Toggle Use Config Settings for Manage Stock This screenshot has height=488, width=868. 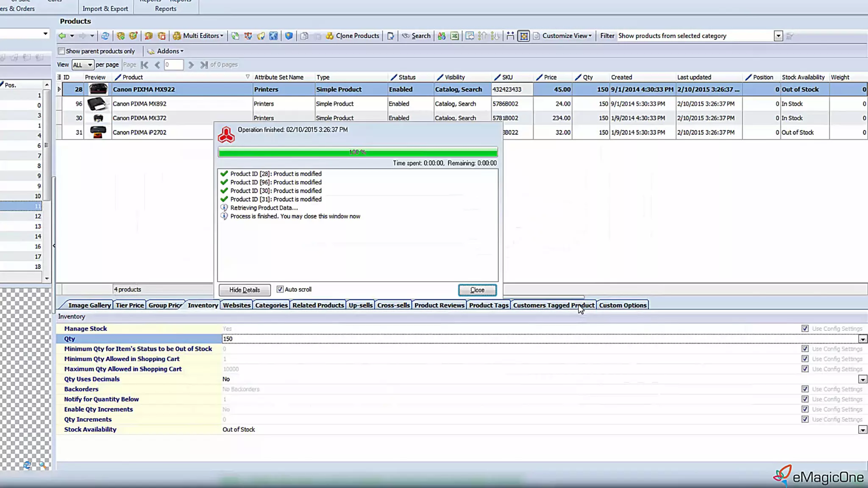[805, 329]
